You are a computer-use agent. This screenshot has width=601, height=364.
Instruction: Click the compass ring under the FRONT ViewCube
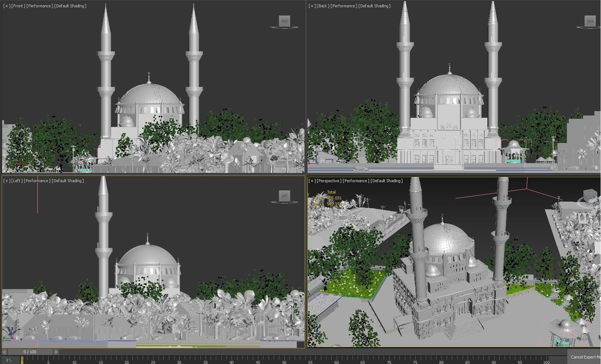(x=284, y=27)
